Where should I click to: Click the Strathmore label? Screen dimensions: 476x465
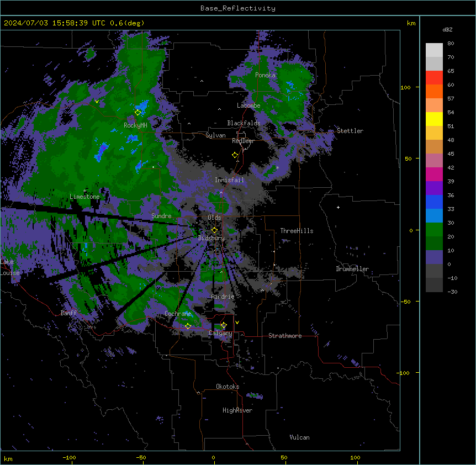point(285,336)
